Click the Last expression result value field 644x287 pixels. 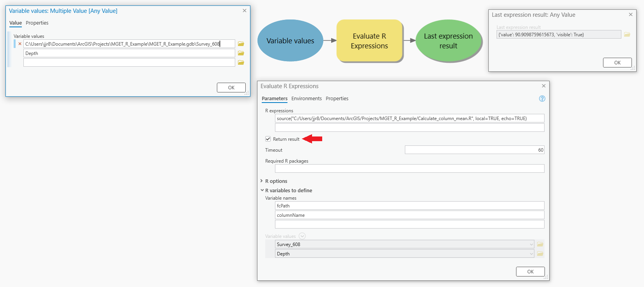(x=559, y=34)
